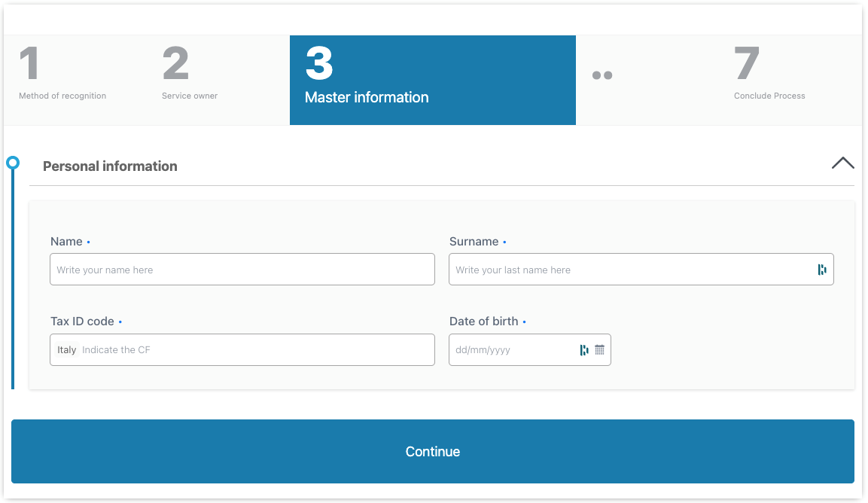
Task: Click the large number 7 step icon
Action: (x=747, y=64)
